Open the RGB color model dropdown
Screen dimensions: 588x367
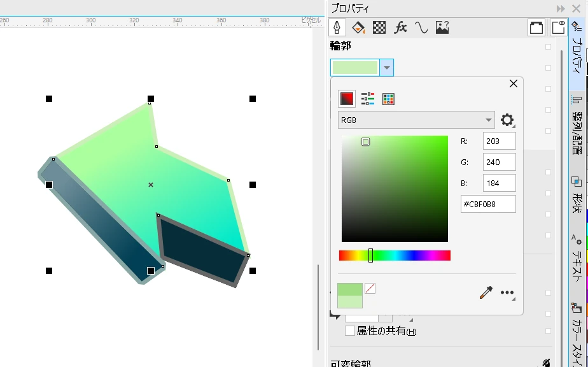point(416,120)
